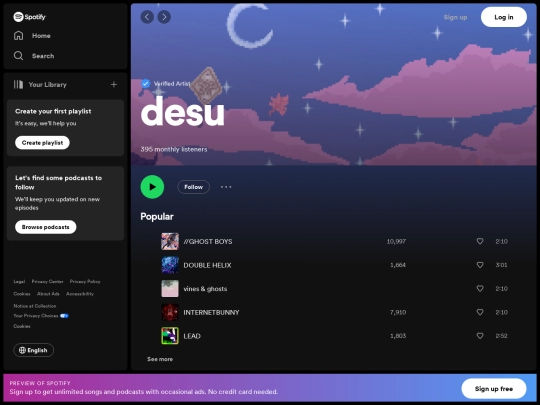Click the 10,997 play count
The width and height of the screenshot is (540, 405).
click(396, 241)
